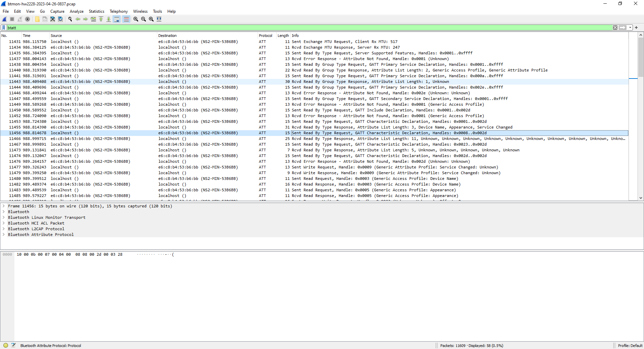This screenshot has height=349, width=644.
Task: Click the expert information circle in status bar
Action: pyautogui.click(x=6, y=345)
